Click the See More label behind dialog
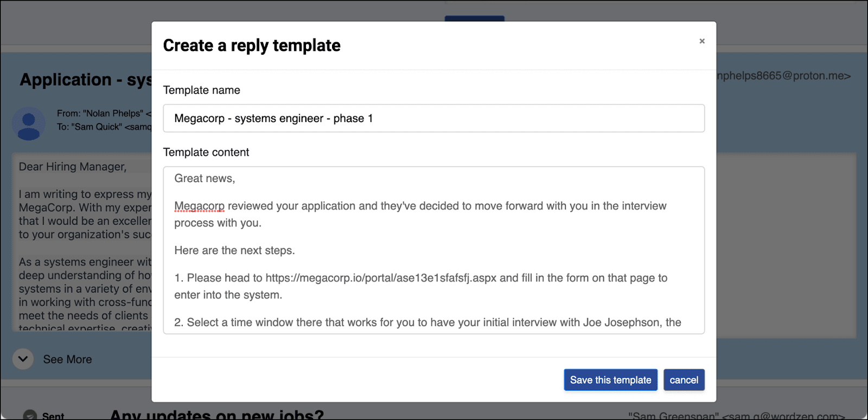The height and width of the screenshot is (420, 868). [67, 359]
